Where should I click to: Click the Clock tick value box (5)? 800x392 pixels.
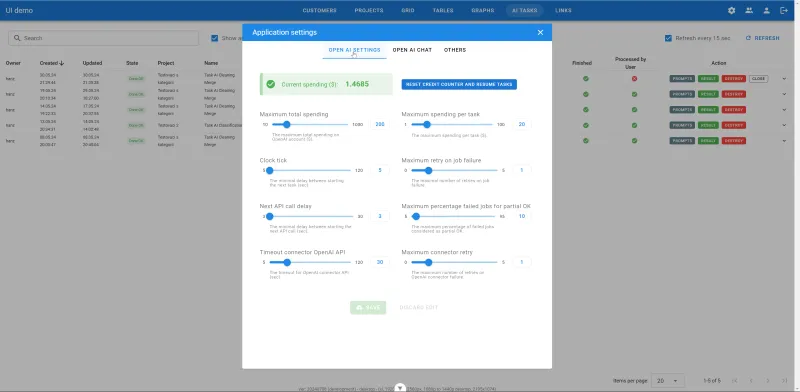[x=380, y=170]
